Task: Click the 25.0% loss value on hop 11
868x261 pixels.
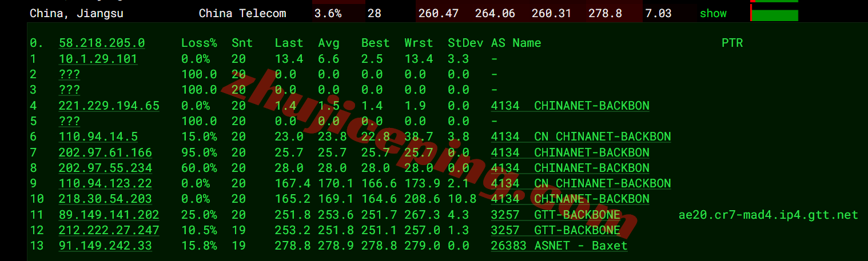Action: point(199,215)
